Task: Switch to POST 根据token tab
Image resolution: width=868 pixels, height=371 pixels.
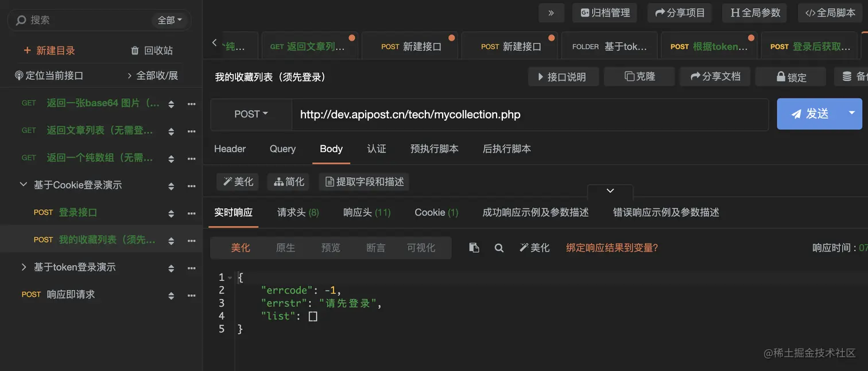Action: [710, 46]
